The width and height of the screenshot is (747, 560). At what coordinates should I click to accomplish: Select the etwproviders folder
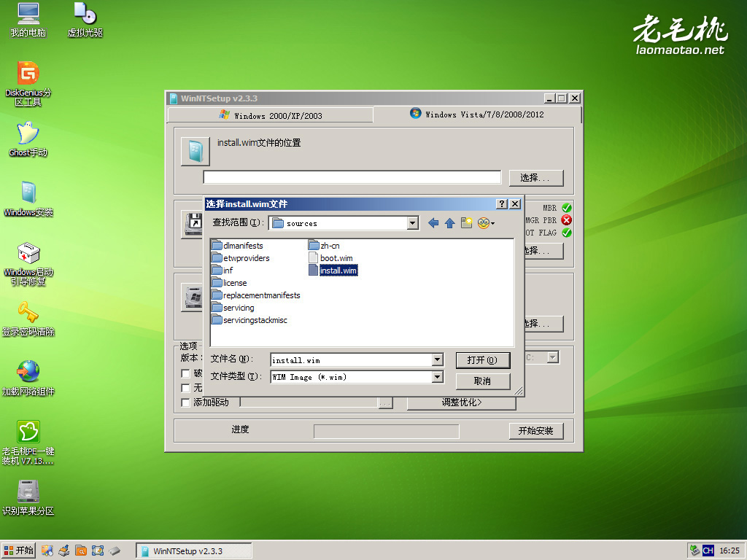(x=241, y=258)
